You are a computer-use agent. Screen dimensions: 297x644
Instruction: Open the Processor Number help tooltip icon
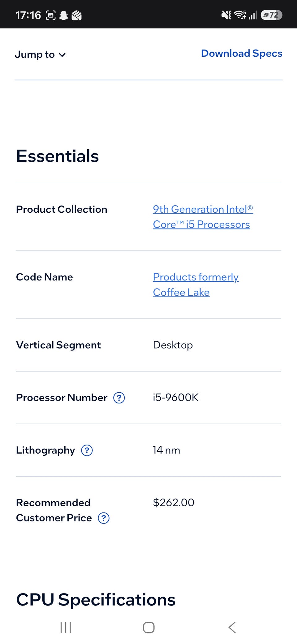[119, 398]
